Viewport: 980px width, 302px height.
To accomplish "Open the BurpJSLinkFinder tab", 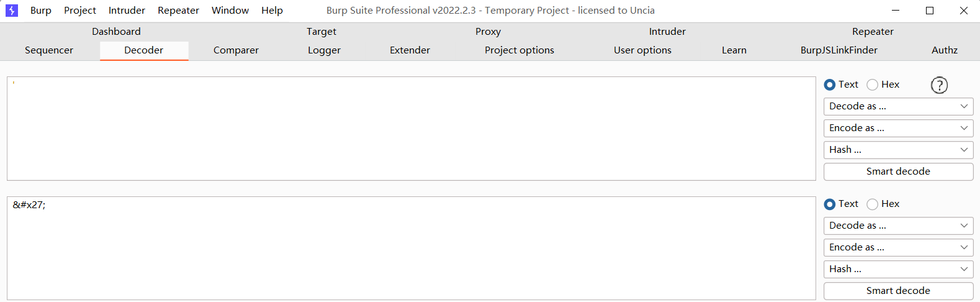I will pos(838,50).
